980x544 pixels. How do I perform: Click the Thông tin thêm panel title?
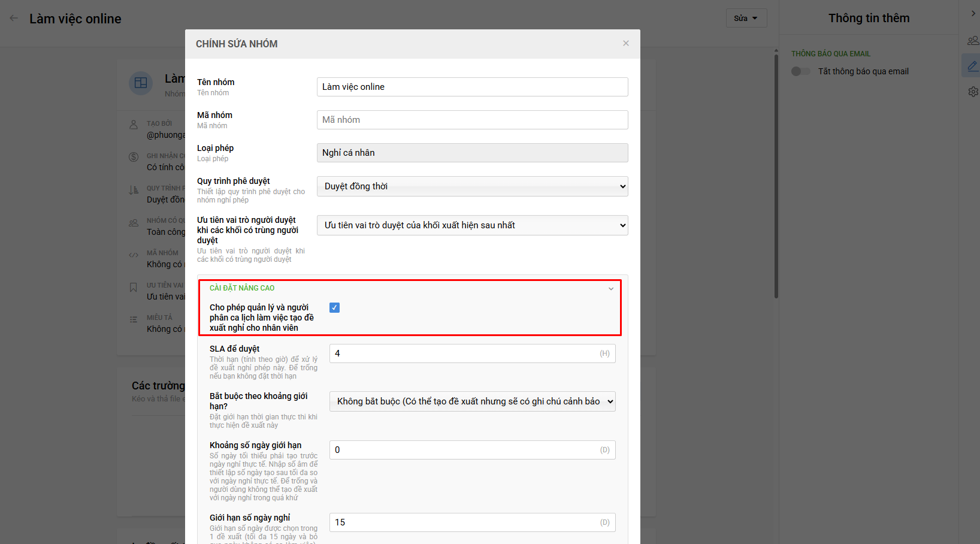coord(869,18)
